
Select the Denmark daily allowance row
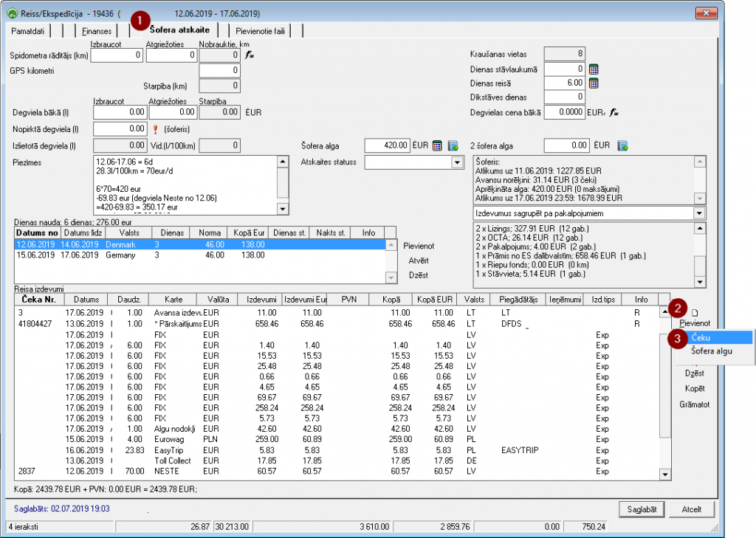click(x=199, y=244)
